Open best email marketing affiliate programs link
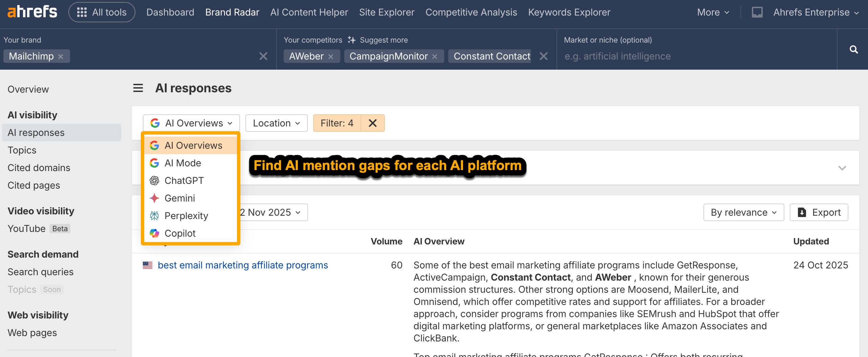This screenshot has height=357, width=868. 242,265
